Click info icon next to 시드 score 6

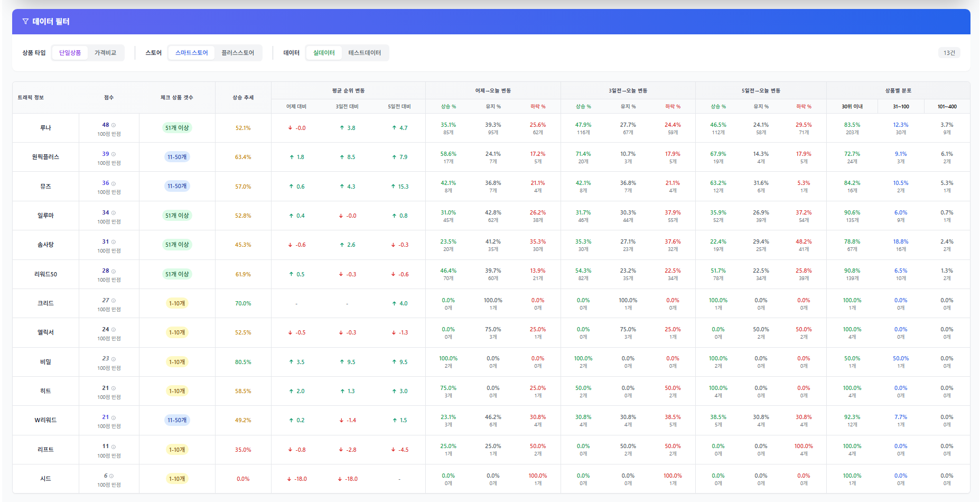(111, 476)
